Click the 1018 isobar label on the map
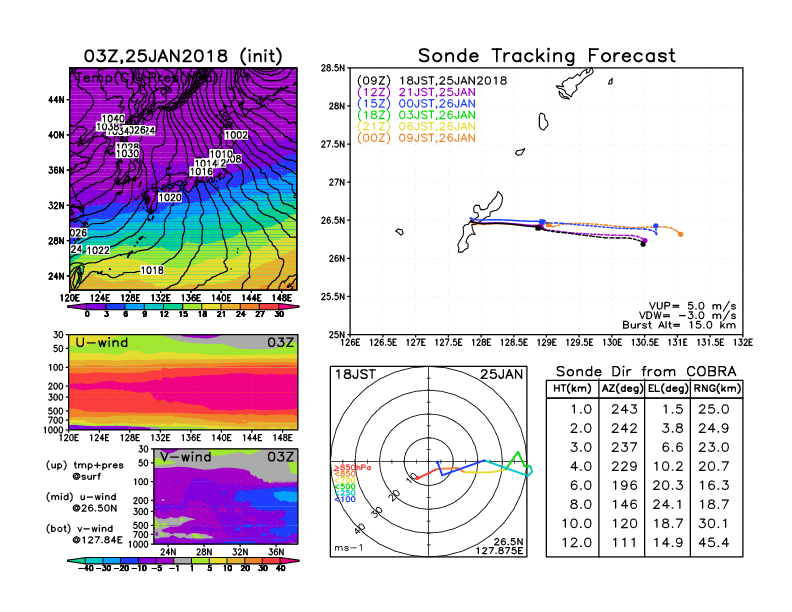The width and height of the screenshot is (792, 612). tap(152, 270)
